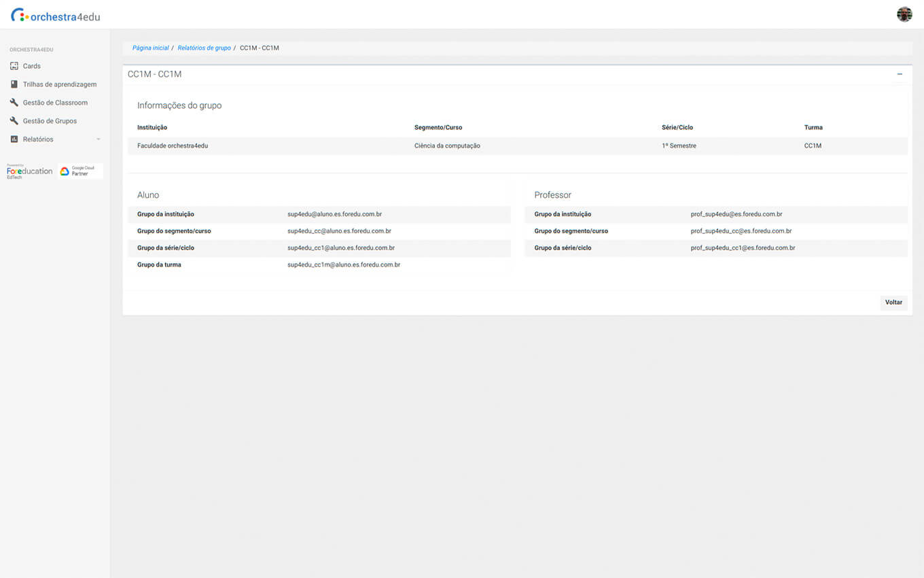The image size is (924, 578).
Task: Expand the Relatórios submenu arrow
Action: tap(99, 139)
